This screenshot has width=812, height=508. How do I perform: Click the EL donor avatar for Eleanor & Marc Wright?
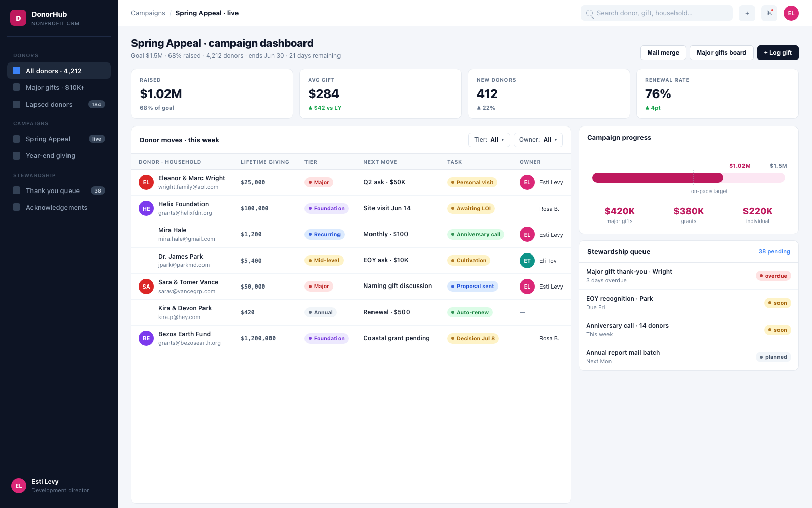(x=146, y=182)
